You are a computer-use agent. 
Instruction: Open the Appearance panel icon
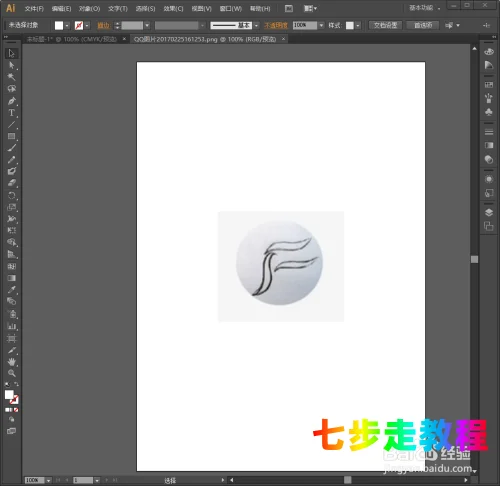point(489,179)
